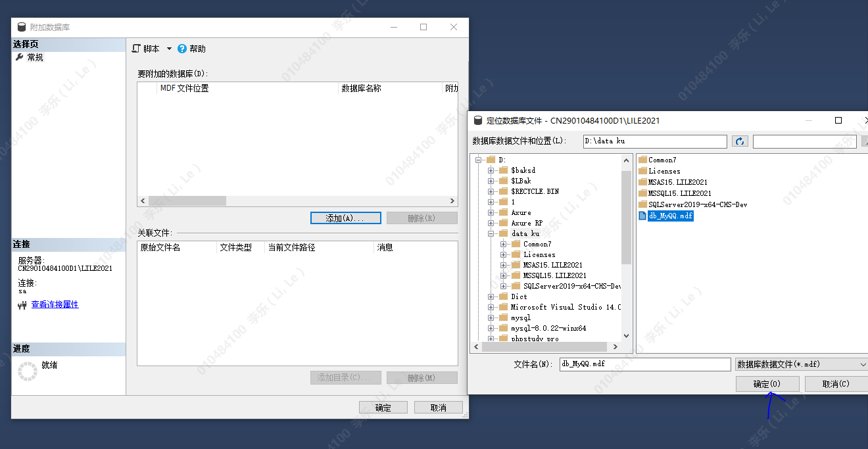Expand the mysql tree node

tap(491, 318)
